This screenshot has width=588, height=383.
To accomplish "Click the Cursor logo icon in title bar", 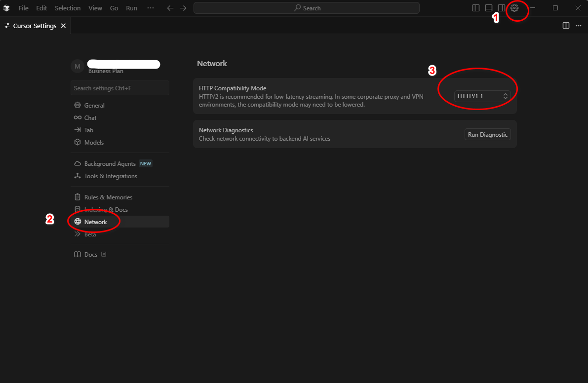I will point(6,8).
